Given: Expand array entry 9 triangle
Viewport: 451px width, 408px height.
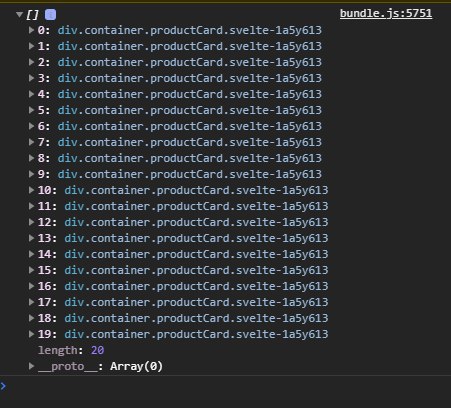Looking at the screenshot, I should pyautogui.click(x=31, y=174).
